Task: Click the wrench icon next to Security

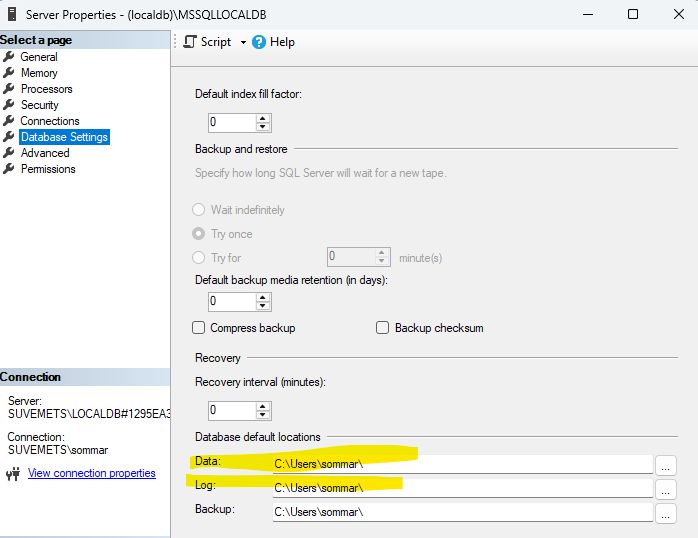Action: click(8, 105)
